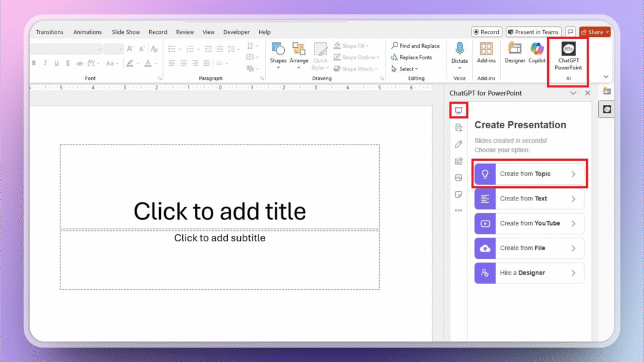Toggle Underline formatting
Image resolution: width=644 pixels, height=362 pixels.
[57, 63]
